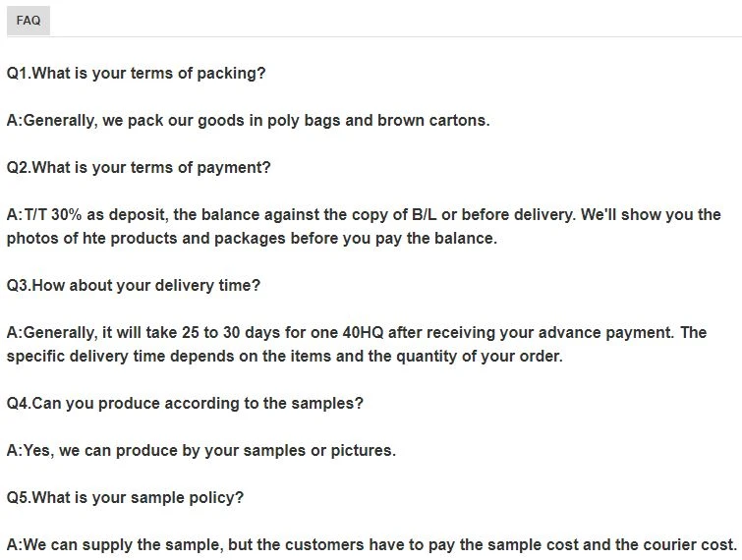This screenshot has width=742, height=560.
Task: Click the answer about samples or pictures
Action: click(201, 450)
